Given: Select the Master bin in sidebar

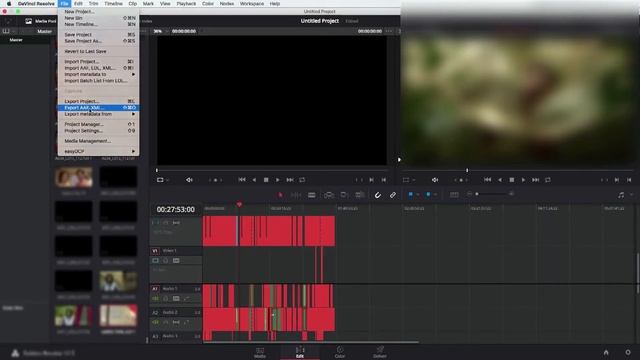Looking at the screenshot, I should (x=16, y=40).
